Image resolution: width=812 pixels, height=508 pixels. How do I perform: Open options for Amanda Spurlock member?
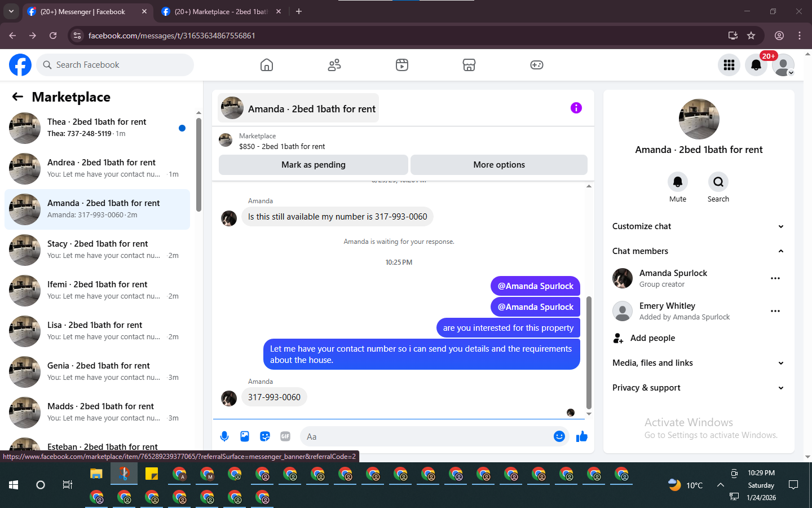pyautogui.click(x=775, y=278)
